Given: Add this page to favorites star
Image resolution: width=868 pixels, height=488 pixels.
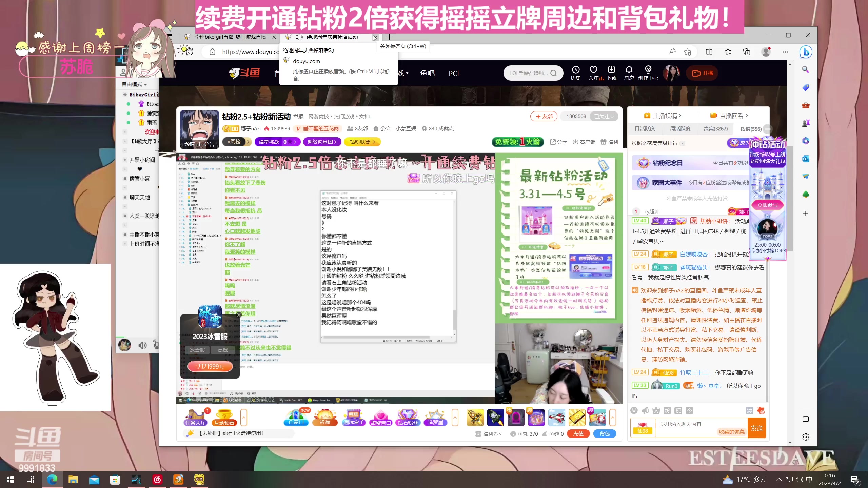Looking at the screenshot, I should [x=688, y=52].
